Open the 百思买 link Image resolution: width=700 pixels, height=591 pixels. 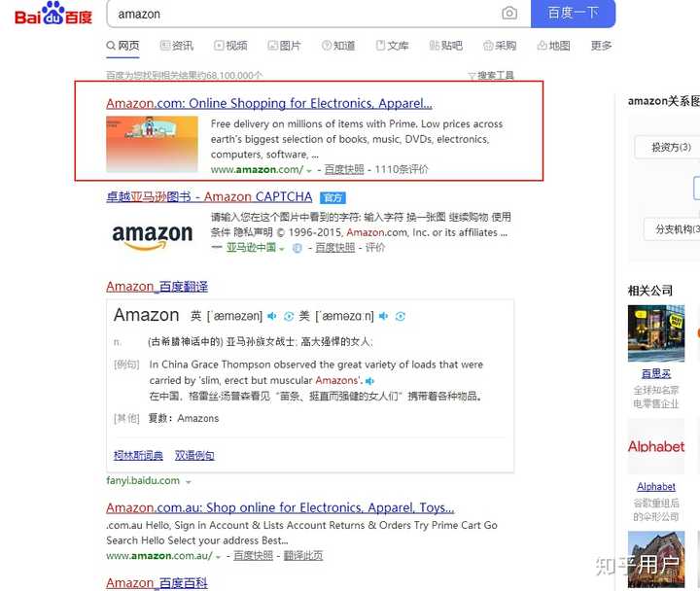(x=656, y=373)
